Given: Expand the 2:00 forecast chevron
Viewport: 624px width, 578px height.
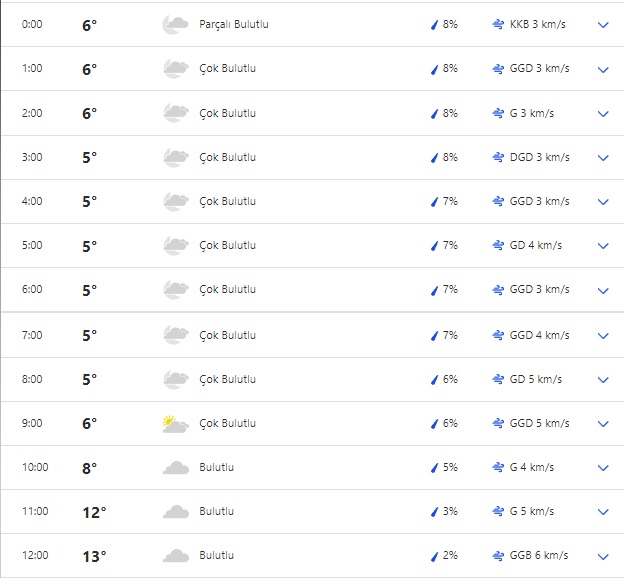Looking at the screenshot, I should (602, 114).
